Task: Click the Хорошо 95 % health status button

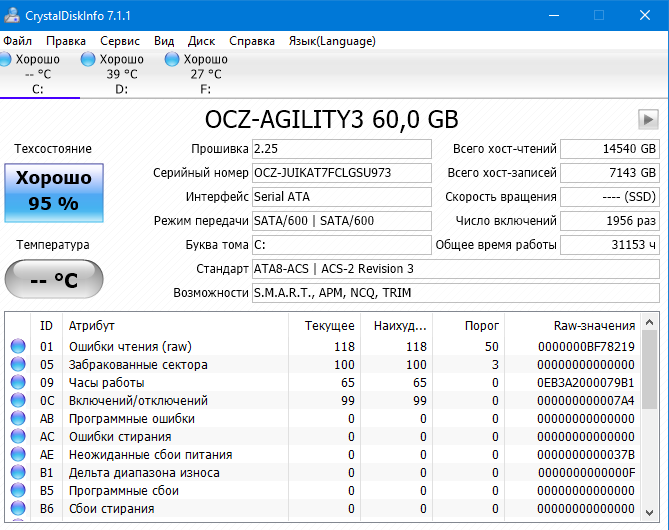Action: (53, 192)
